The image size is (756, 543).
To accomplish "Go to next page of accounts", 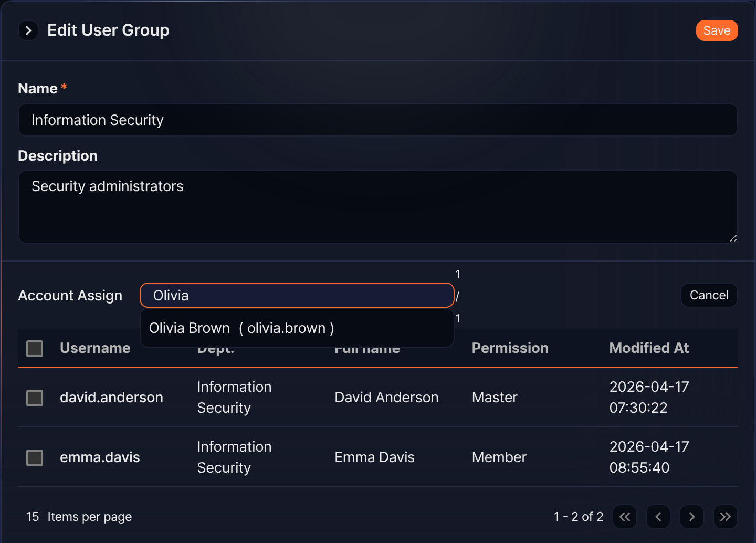I will click(x=692, y=517).
